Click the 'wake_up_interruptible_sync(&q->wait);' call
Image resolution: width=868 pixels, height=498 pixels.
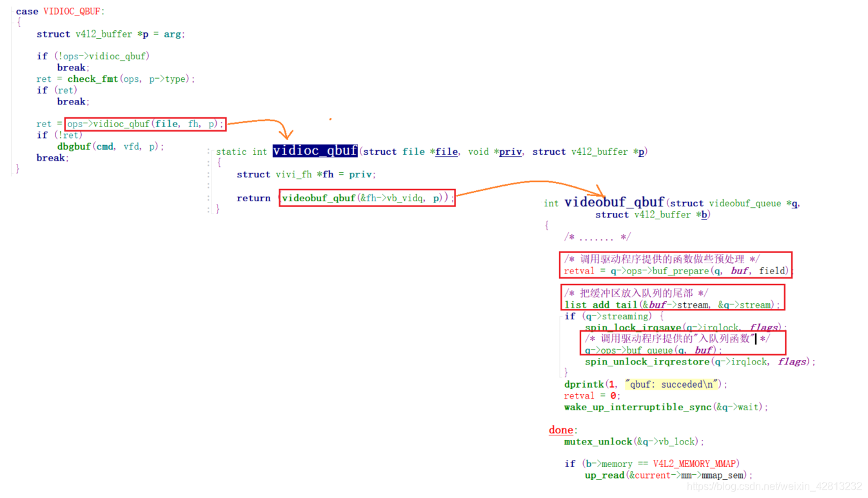666,407
